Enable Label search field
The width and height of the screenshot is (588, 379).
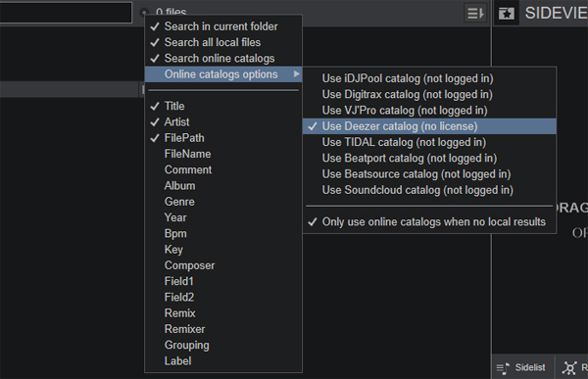223,361
